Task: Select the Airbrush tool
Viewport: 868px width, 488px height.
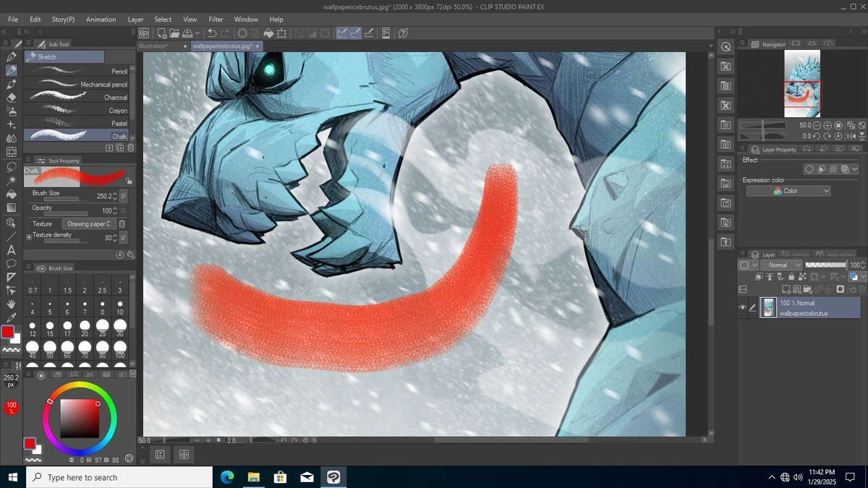Action: [x=11, y=111]
